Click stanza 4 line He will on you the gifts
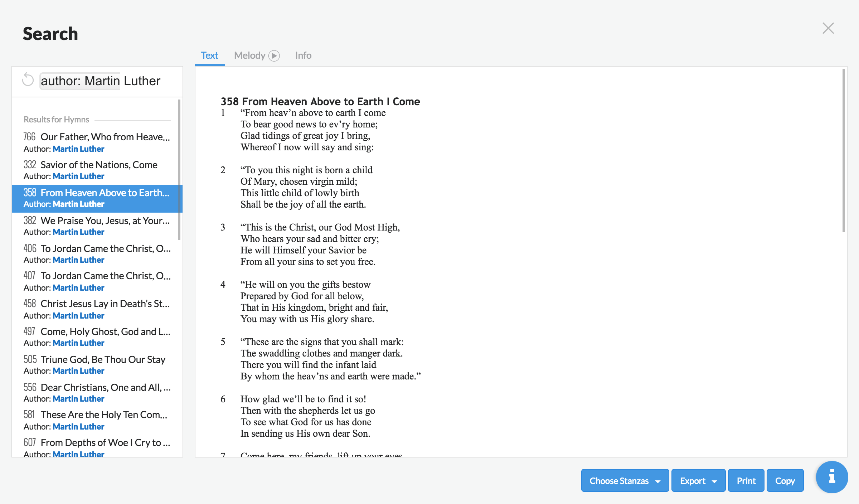Screen dimensions: 859x504 pos(305,285)
